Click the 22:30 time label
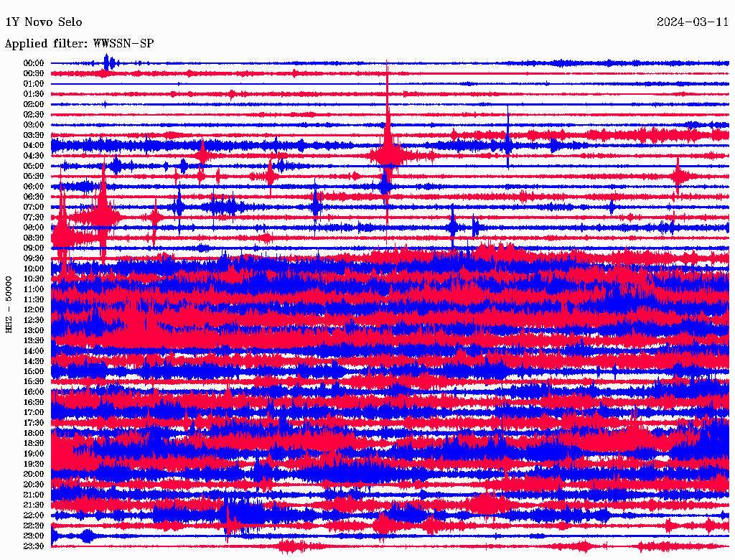Image resolution: width=735 pixels, height=560 pixels. [x=34, y=526]
